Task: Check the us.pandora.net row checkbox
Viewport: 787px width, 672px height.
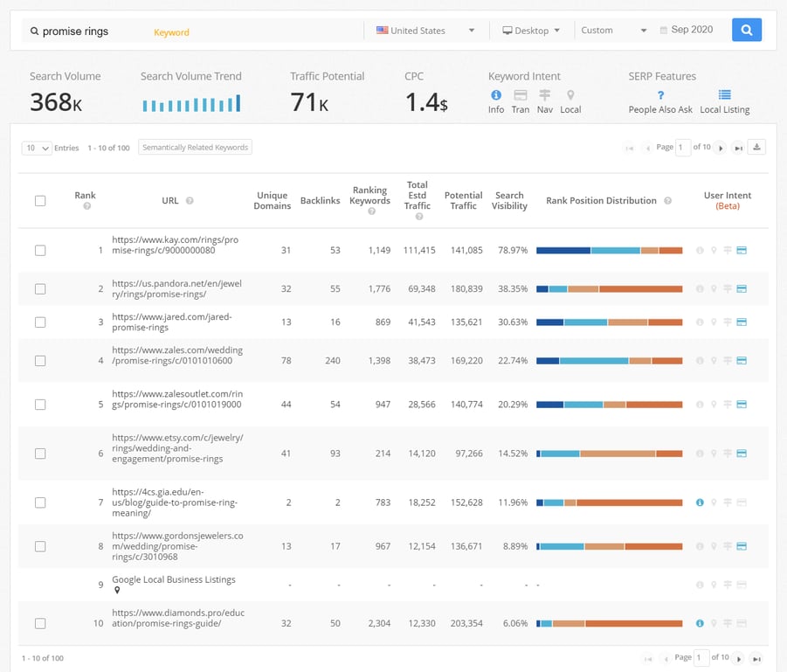Action: click(x=40, y=288)
